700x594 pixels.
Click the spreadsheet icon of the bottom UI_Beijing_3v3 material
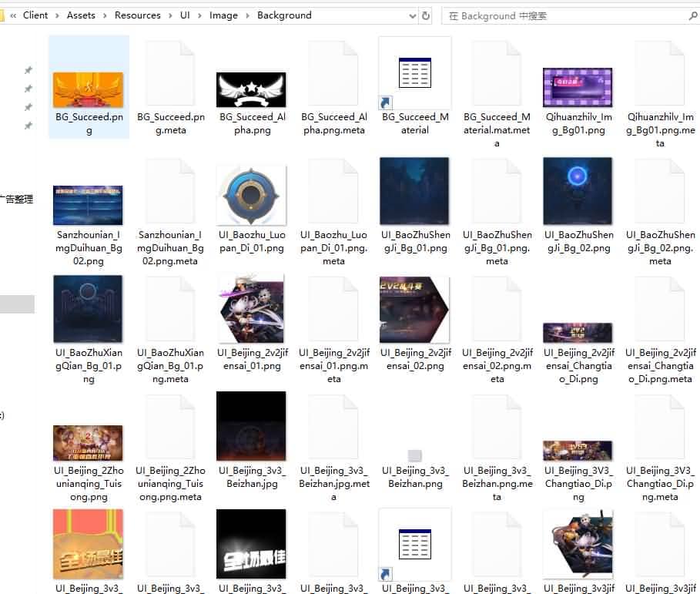click(x=414, y=543)
